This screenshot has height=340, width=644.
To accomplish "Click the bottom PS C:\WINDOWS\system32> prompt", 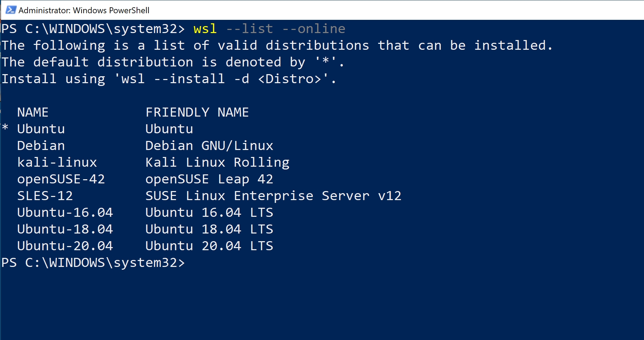I will [93, 263].
